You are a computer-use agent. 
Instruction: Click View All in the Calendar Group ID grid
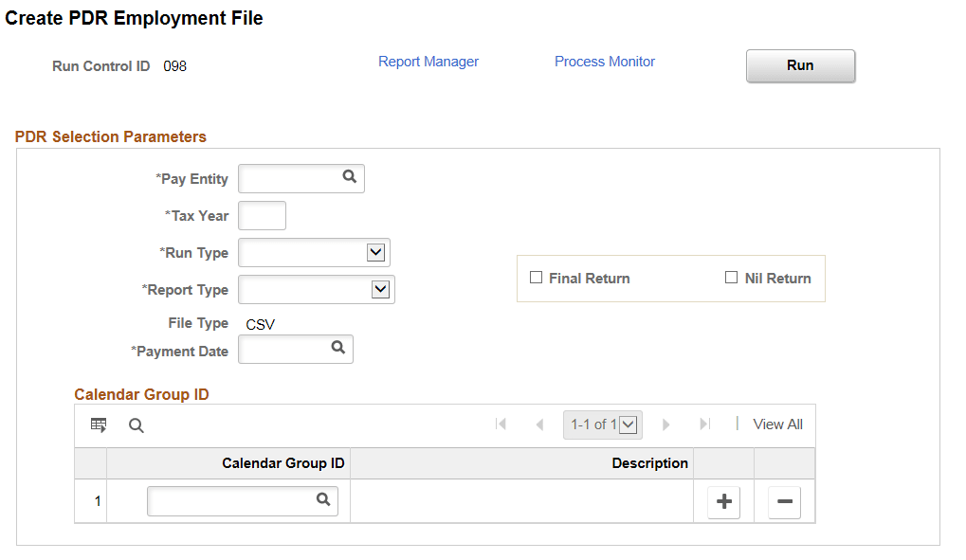(x=777, y=424)
